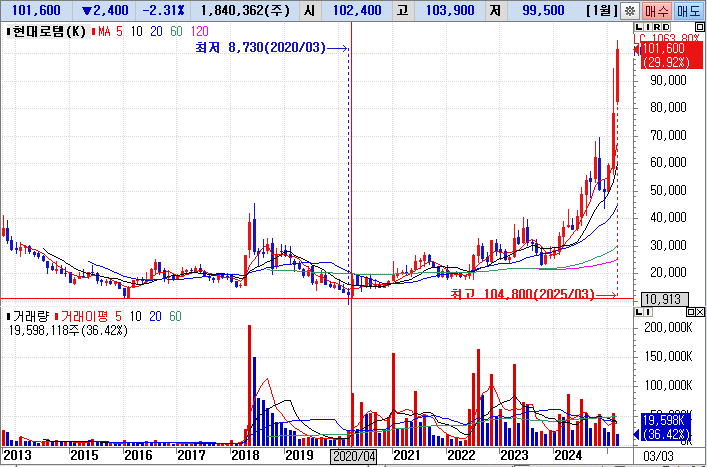Expand the 거래이평 volume average indicator label

coord(90,316)
